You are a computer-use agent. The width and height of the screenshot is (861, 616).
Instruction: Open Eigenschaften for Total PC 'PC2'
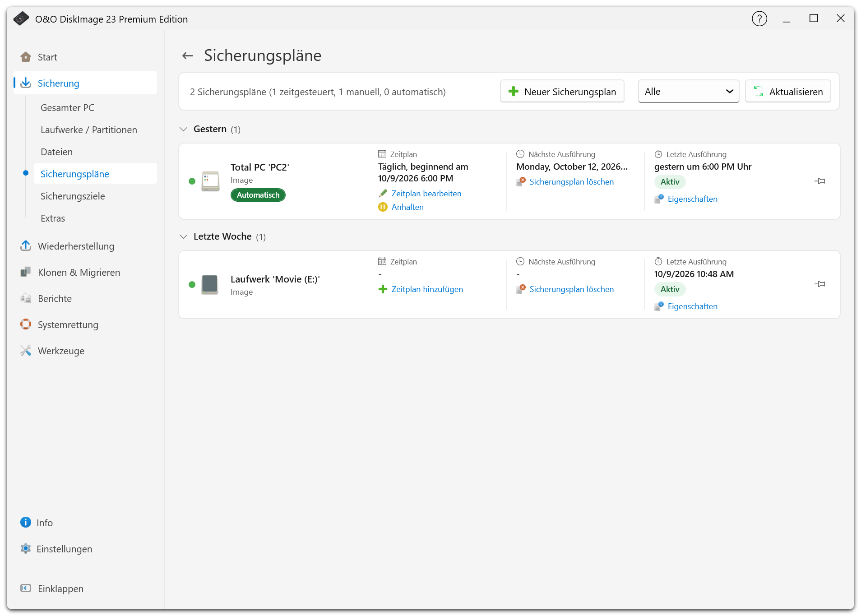coord(692,199)
